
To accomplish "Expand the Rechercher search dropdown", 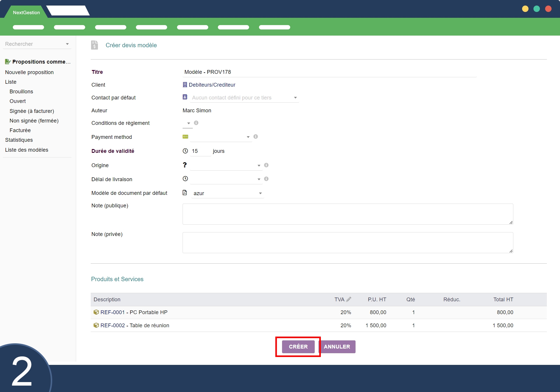I will coord(67,44).
